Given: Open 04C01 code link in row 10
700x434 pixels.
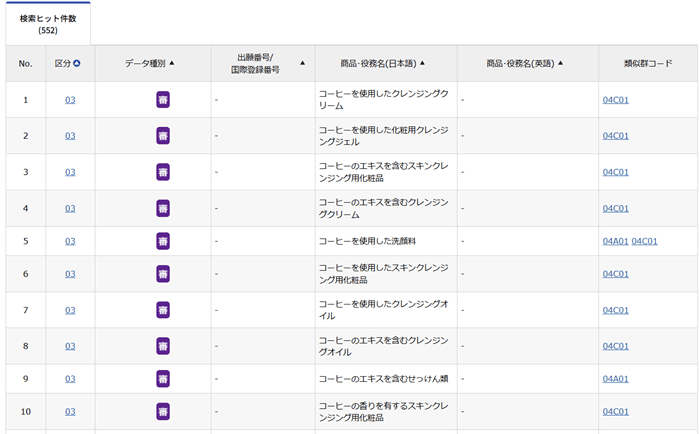Looking at the screenshot, I should 616,411.
